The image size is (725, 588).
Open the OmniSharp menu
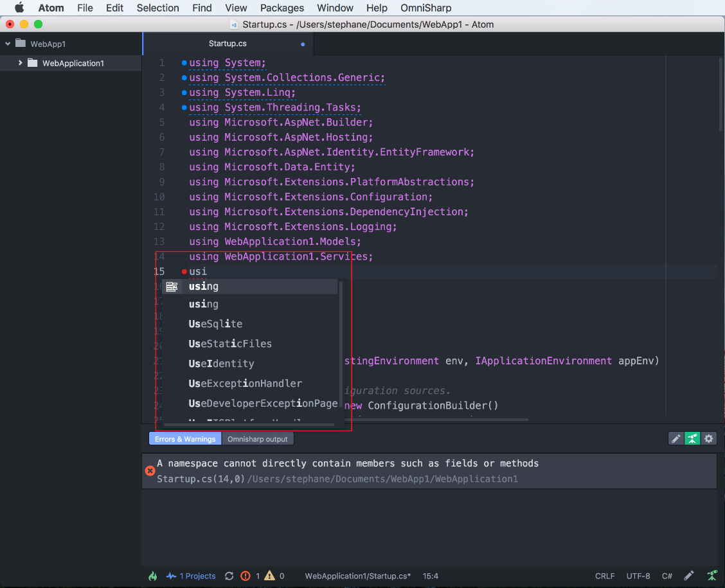[426, 8]
